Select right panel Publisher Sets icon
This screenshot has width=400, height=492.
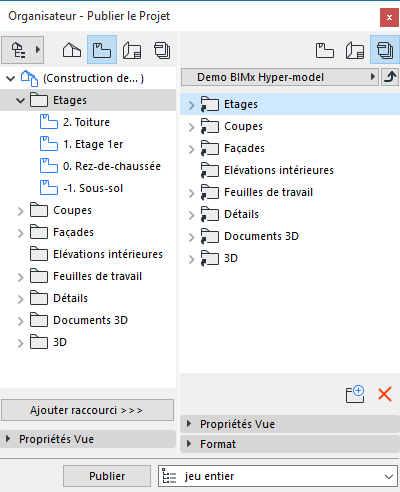coord(385,50)
